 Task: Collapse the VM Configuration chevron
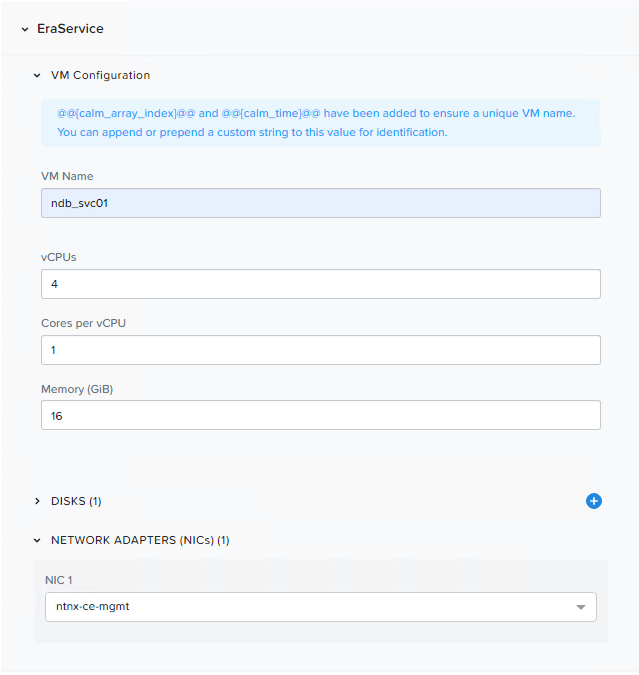click(38, 75)
